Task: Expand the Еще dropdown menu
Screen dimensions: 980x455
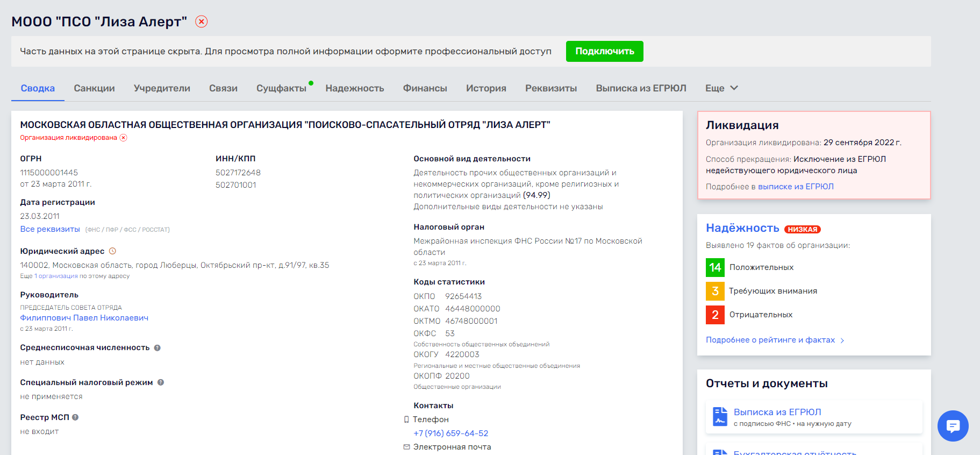Action: (721, 88)
